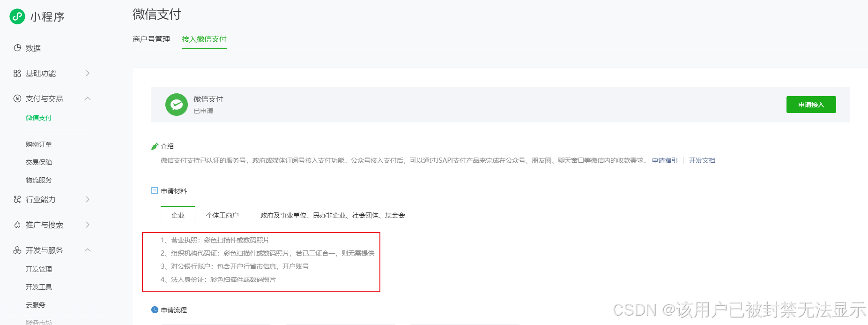The image size is (868, 325).
Task: Open 云服务 in the sidebar
Action: [36, 305]
